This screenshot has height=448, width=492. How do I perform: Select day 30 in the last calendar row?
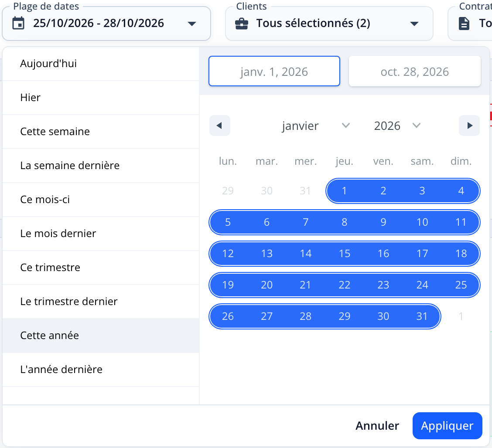point(383,316)
